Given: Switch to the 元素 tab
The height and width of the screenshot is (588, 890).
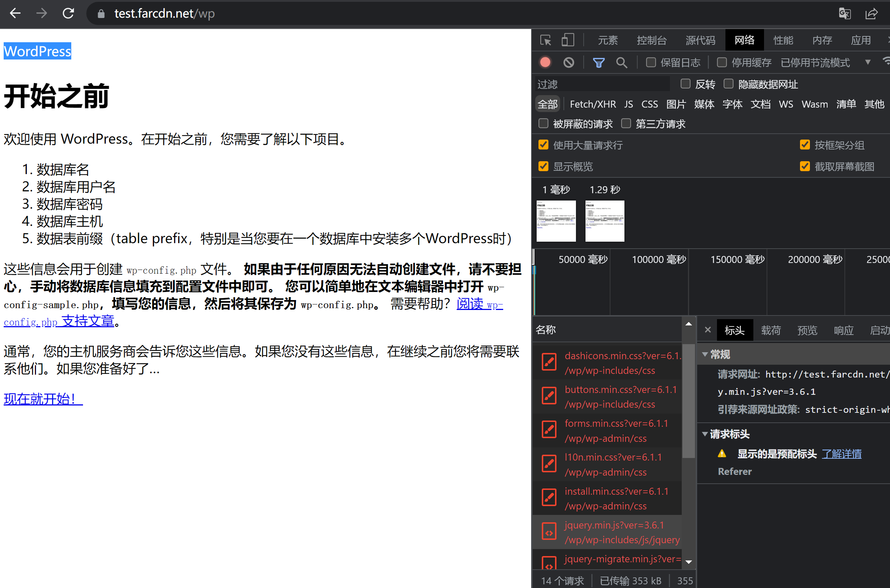Looking at the screenshot, I should pyautogui.click(x=608, y=40).
